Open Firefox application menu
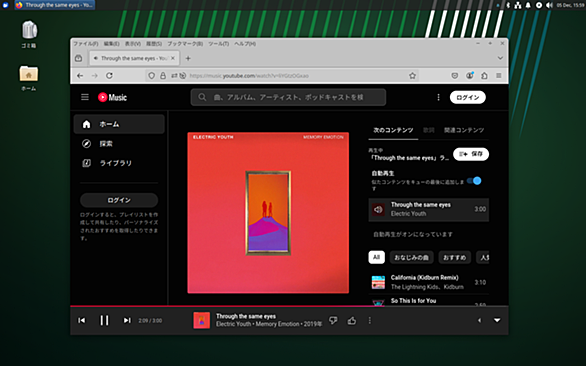The image size is (586, 366). [x=499, y=76]
